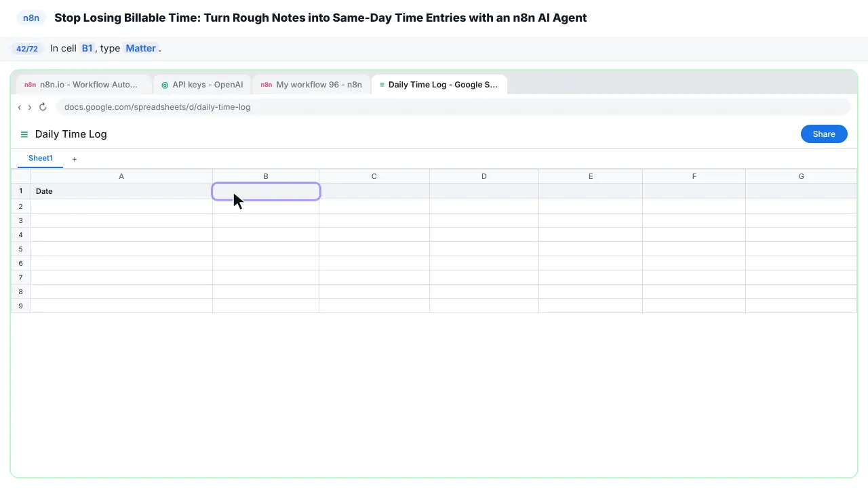Select row 6 header
This screenshot has width=868, height=488.
(21, 263)
